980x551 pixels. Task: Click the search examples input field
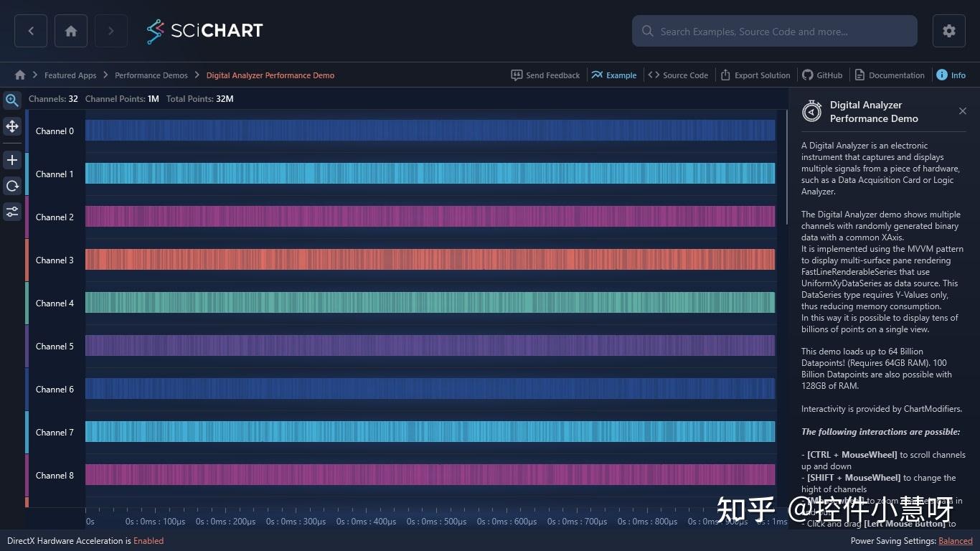(x=775, y=31)
